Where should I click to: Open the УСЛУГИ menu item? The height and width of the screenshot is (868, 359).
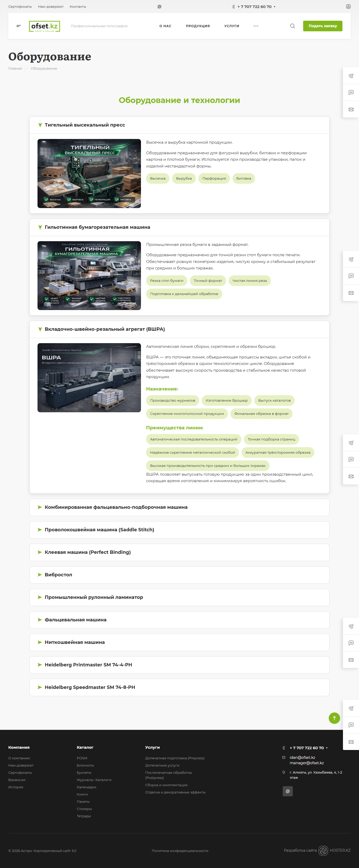(x=232, y=26)
